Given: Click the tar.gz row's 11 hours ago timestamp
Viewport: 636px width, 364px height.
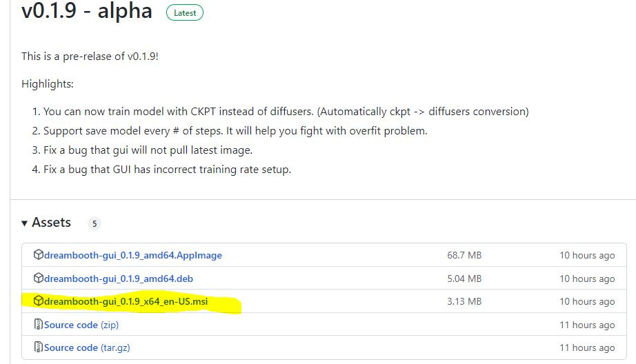Looking at the screenshot, I should (587, 347).
